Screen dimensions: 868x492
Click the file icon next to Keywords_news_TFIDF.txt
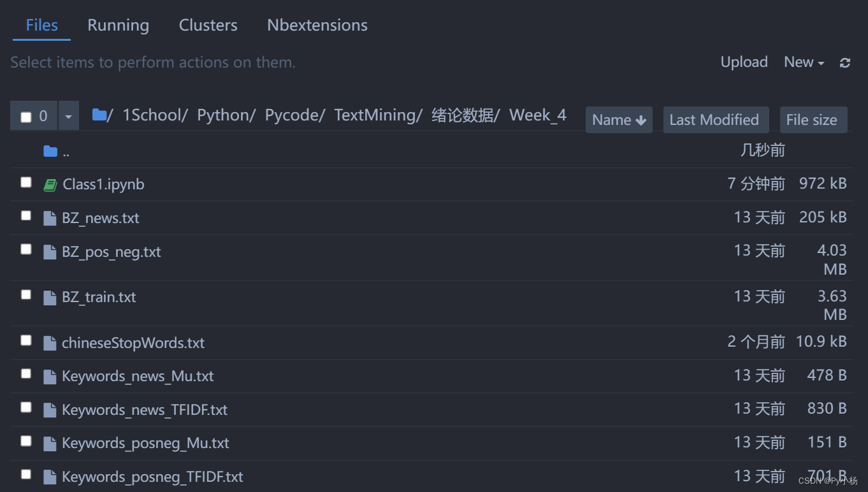(x=50, y=409)
